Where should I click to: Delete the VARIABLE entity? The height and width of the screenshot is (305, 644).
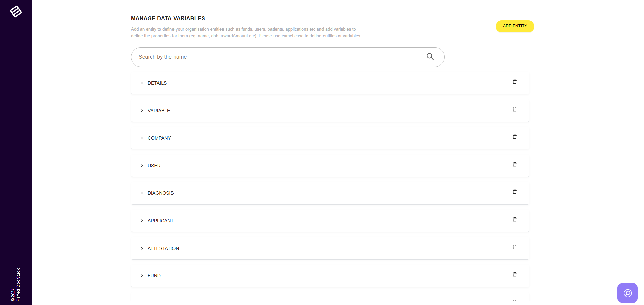point(514,110)
